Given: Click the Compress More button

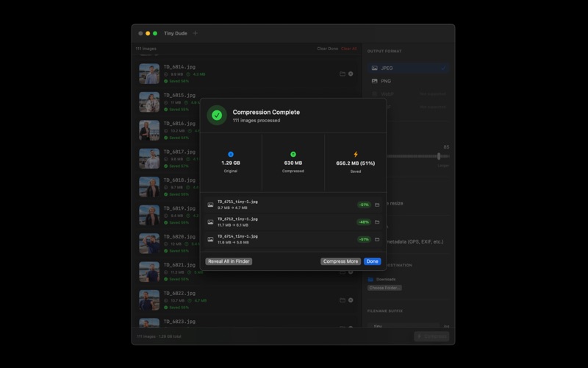Looking at the screenshot, I should pos(340,261).
